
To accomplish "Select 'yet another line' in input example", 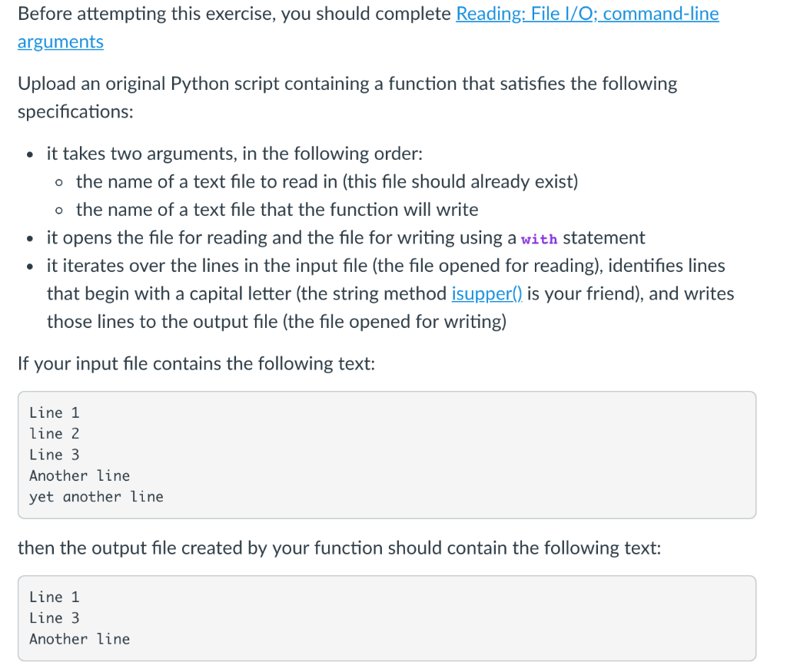I will click(96, 497).
